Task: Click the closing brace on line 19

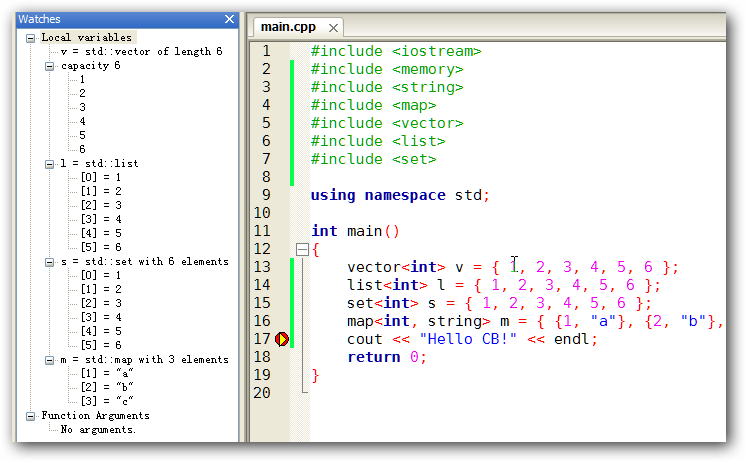Action: pyautogui.click(x=315, y=375)
